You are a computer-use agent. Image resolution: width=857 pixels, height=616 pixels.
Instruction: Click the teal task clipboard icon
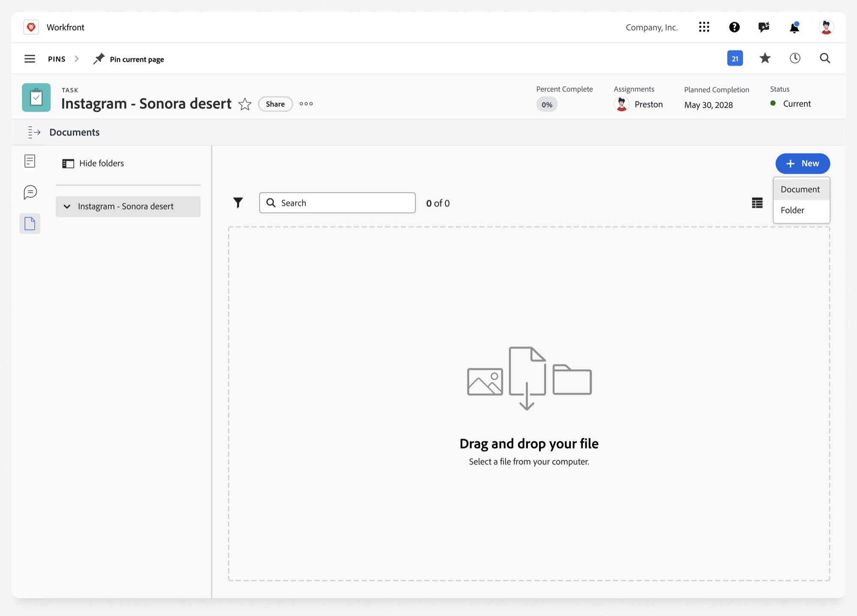coord(36,97)
